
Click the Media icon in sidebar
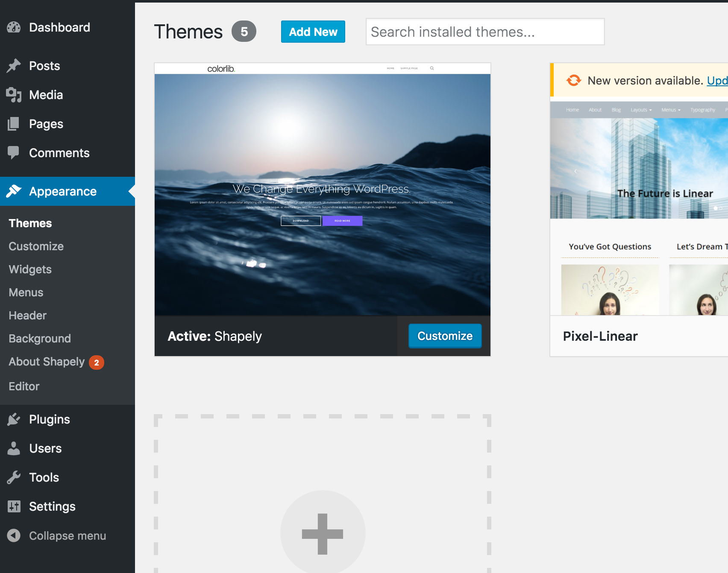[14, 95]
